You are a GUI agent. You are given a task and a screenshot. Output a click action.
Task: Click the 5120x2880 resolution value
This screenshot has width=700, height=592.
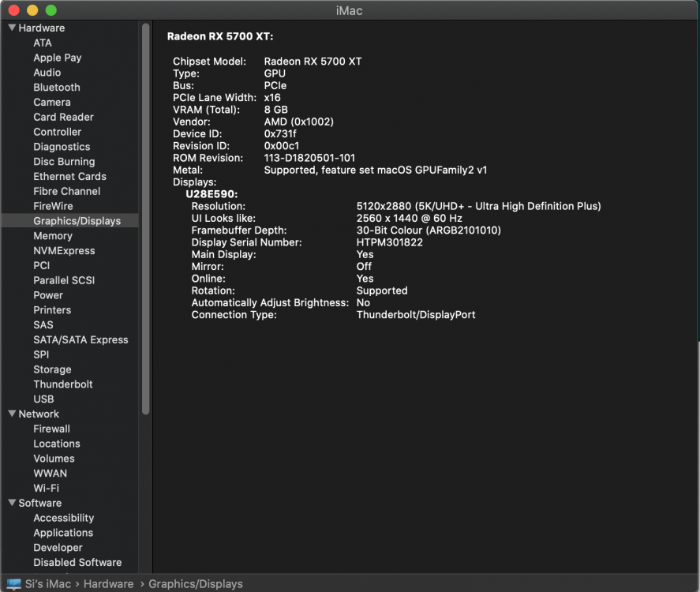[478, 206]
